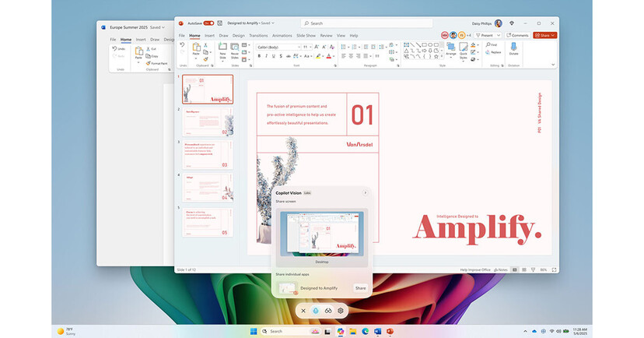The width and height of the screenshot is (644, 338).
Task: Clear all formatting in Font group
Action: click(x=332, y=47)
